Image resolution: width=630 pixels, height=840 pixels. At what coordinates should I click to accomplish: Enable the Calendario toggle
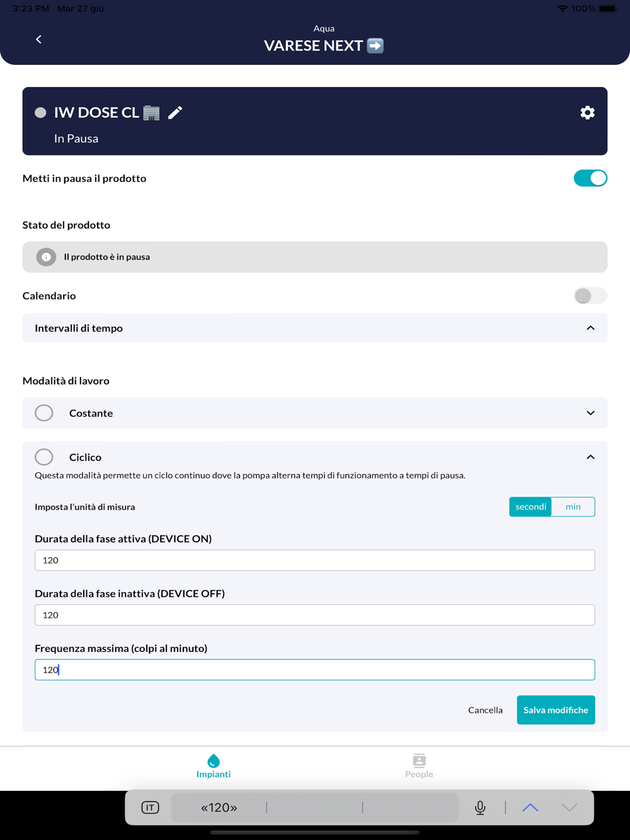coord(590,295)
